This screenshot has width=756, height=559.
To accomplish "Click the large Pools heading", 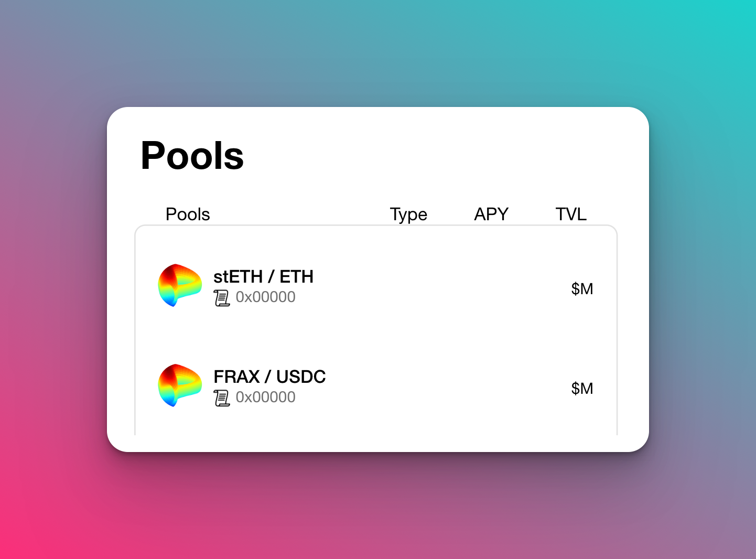I will click(192, 155).
